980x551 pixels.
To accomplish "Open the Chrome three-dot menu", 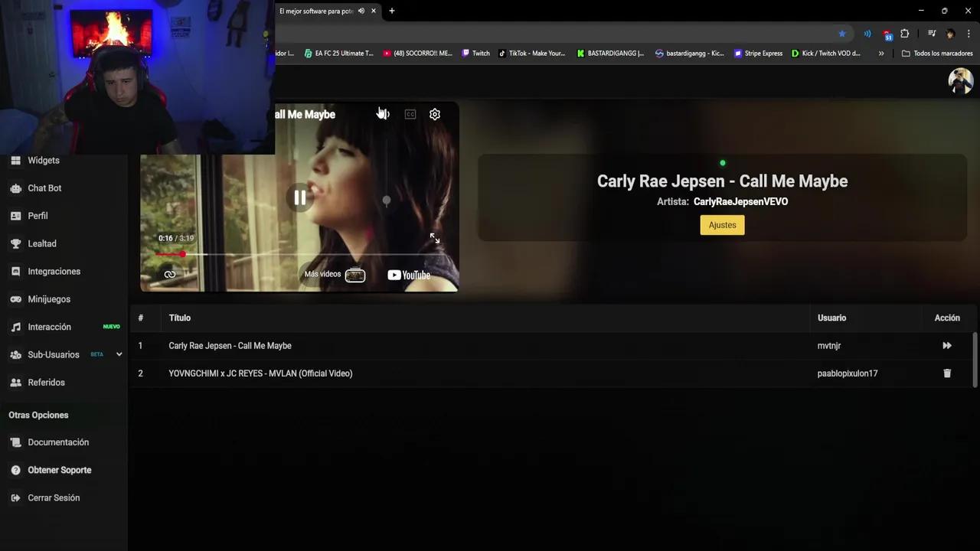I will pos(969,34).
